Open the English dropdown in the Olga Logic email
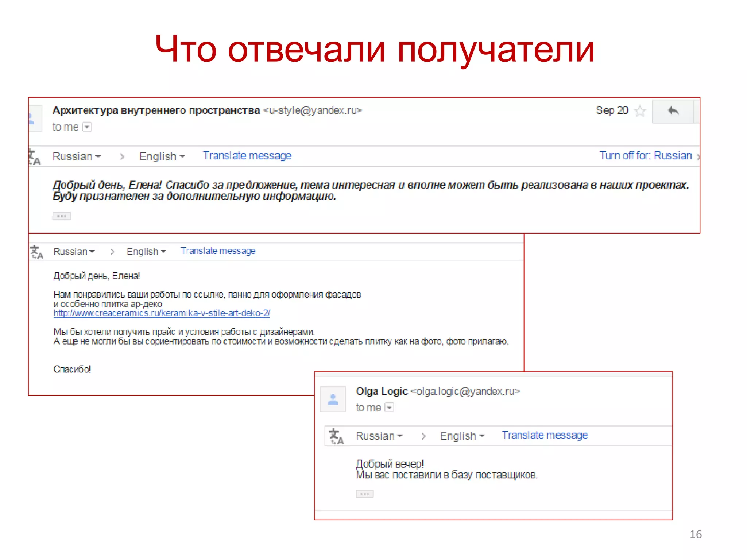747x560 pixels. (x=462, y=436)
